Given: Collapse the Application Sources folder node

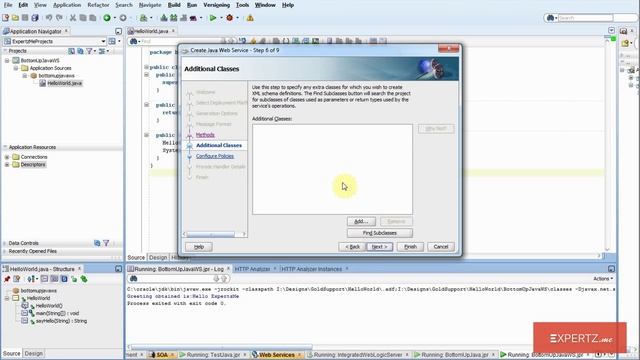Looking at the screenshot, I should click(x=16, y=68).
